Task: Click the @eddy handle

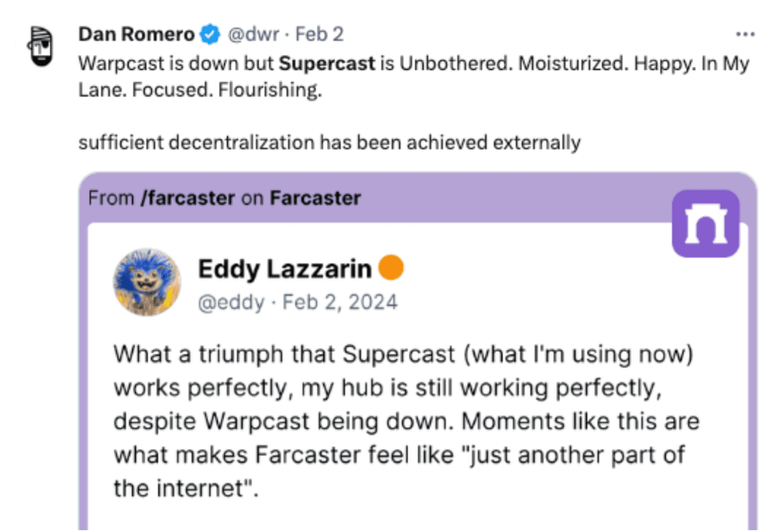Action: click(231, 302)
